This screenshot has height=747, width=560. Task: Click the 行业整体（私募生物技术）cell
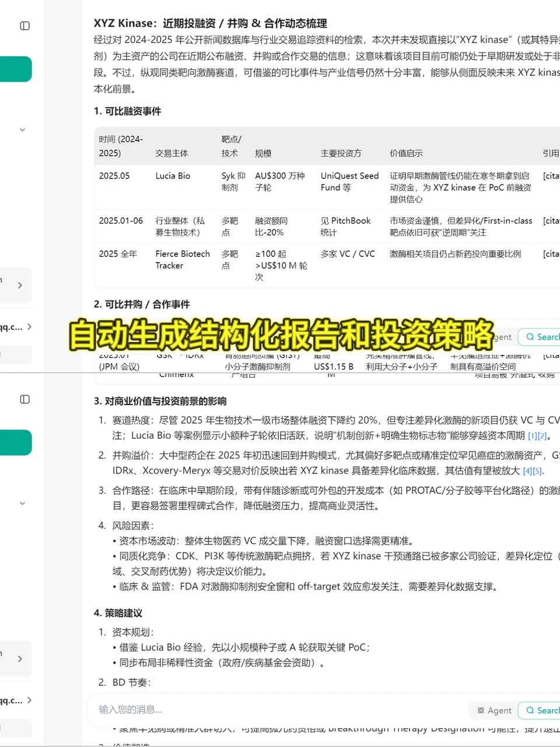(180, 226)
